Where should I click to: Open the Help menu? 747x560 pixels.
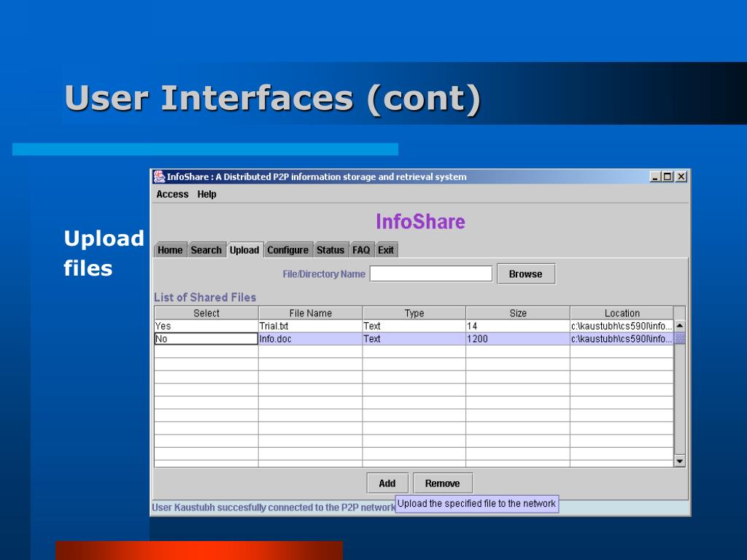coord(206,194)
